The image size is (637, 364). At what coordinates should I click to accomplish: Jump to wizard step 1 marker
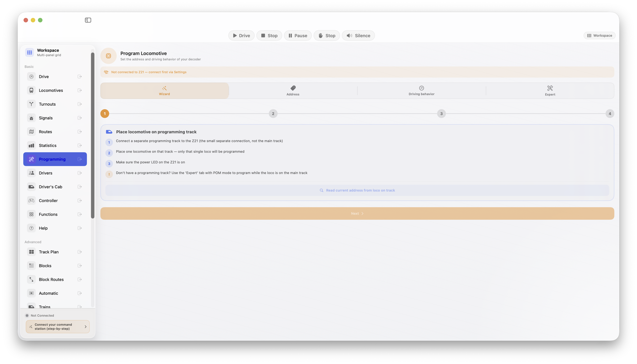click(105, 114)
